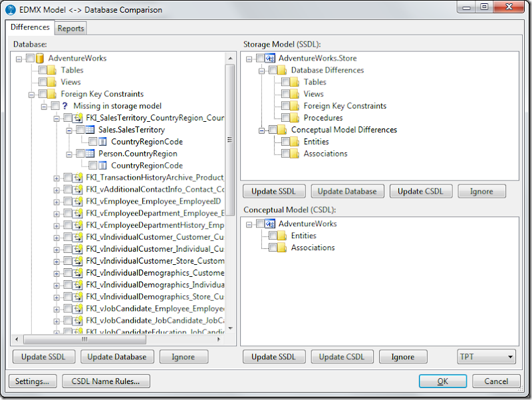
Task: Click the Foreign Key Constraints folder icon in Database tree
Action: 52,94
